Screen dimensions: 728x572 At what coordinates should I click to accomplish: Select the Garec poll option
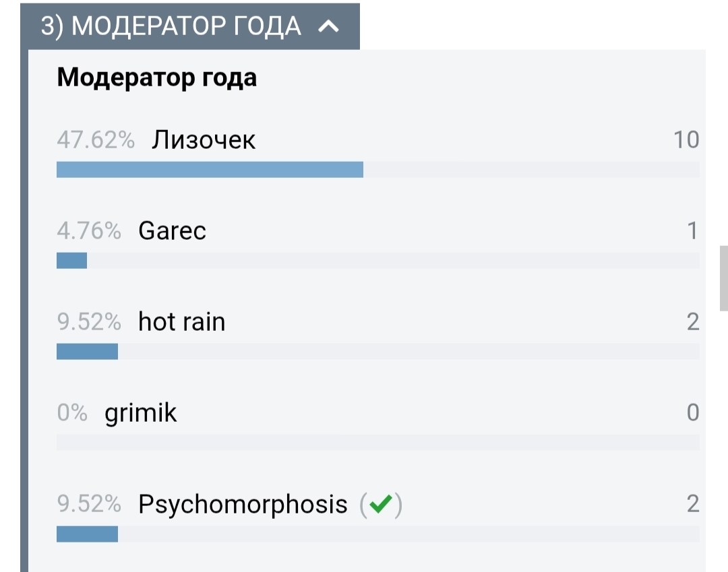[x=172, y=231]
